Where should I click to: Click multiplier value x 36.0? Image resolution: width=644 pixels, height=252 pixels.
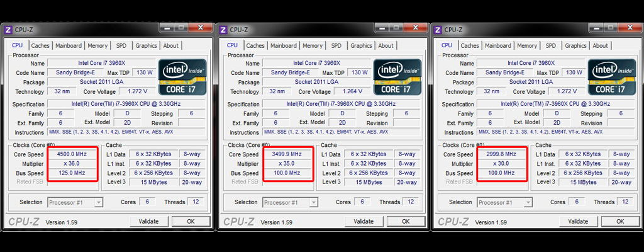point(72,163)
